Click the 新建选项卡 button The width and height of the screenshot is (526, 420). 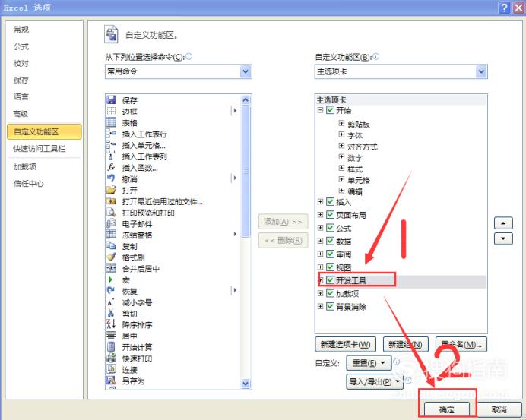coord(345,344)
